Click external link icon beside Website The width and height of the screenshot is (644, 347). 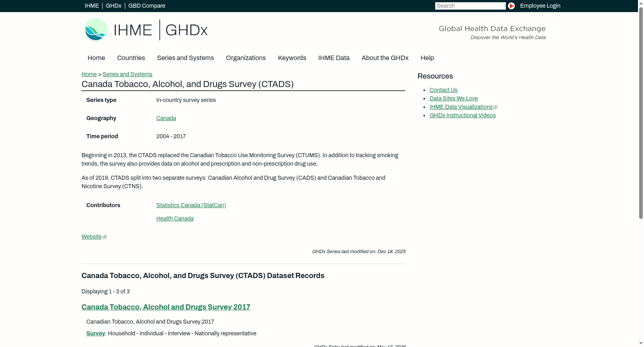(x=105, y=237)
